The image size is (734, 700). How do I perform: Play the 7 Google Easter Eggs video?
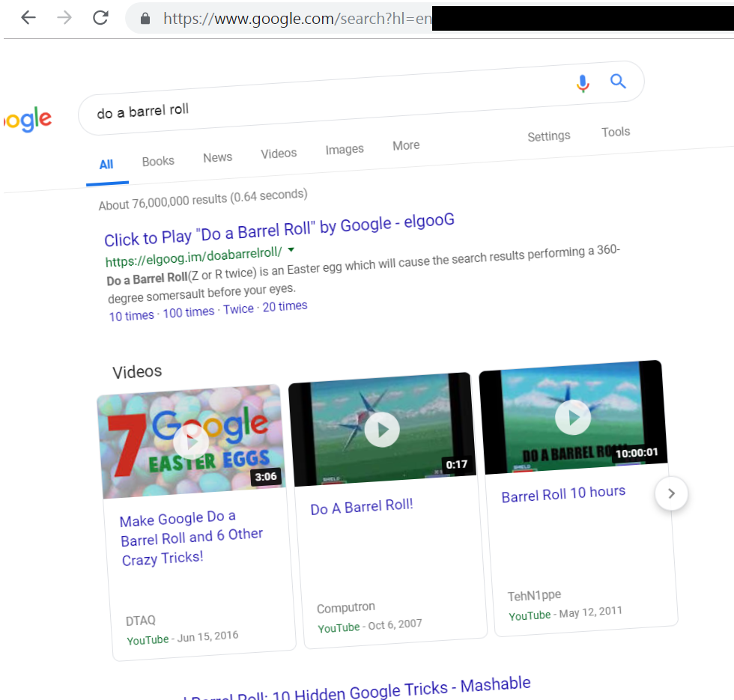pos(192,442)
